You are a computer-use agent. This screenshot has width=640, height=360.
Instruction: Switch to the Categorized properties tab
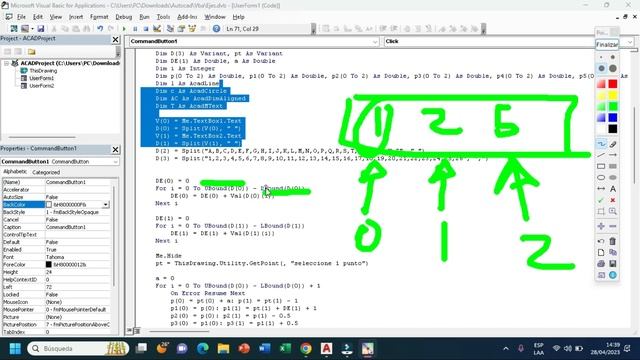pos(46,172)
